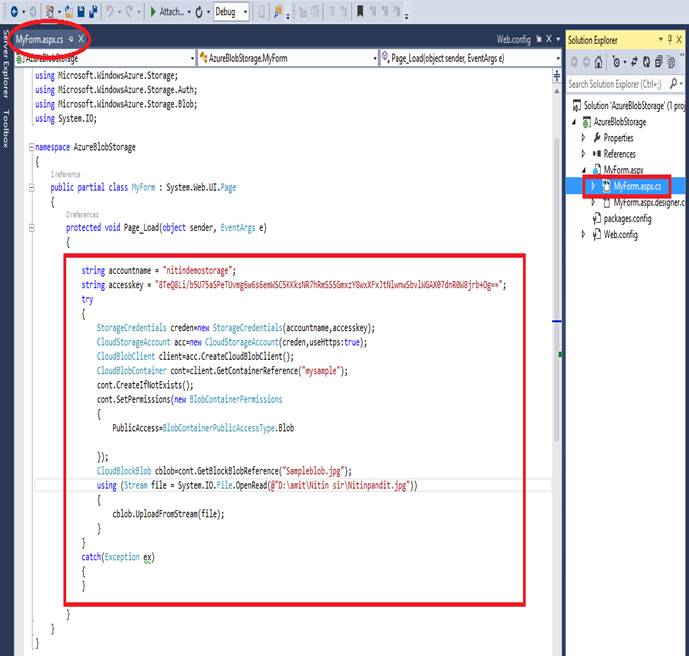
Task: Open Solution Explorer window options dropdown arrow
Action: click(660, 40)
